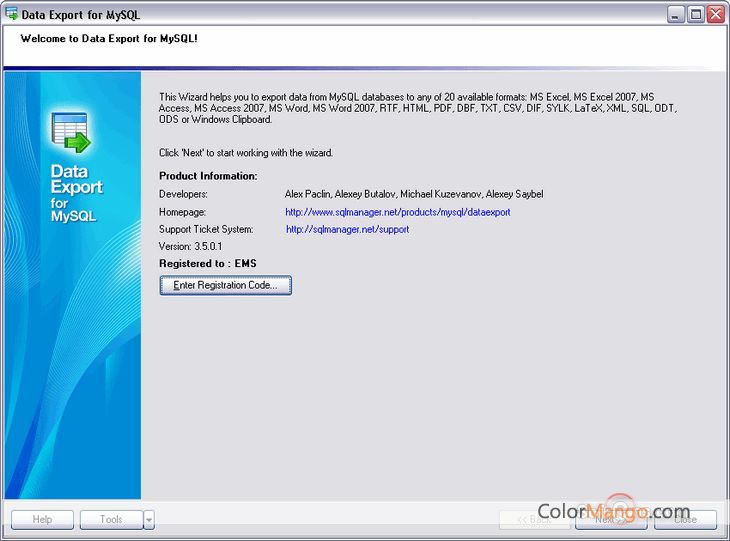Click the 'Product Information:' heading
This screenshot has width=730, height=541.
click(x=208, y=176)
